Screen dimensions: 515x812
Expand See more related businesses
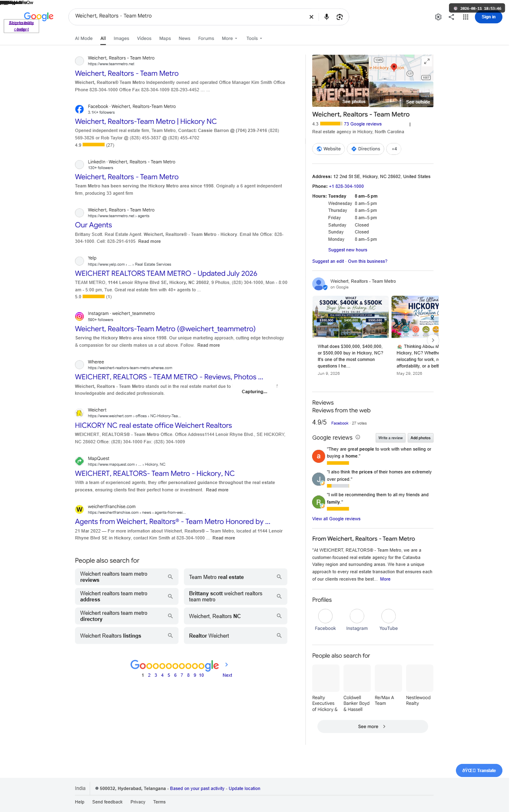tap(372, 726)
